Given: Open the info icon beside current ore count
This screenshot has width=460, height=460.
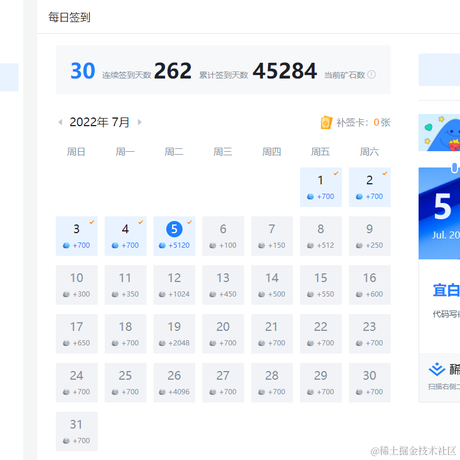Looking at the screenshot, I should pyautogui.click(x=371, y=75).
